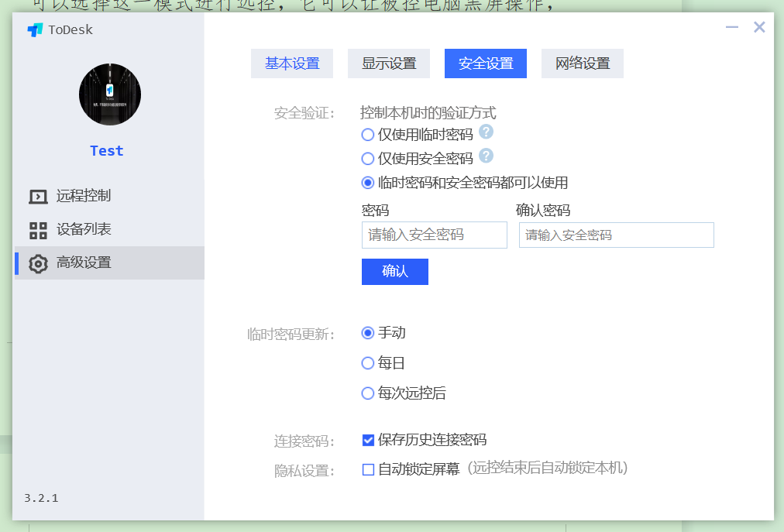
Task: Click the Test profile avatar
Action: (110, 94)
